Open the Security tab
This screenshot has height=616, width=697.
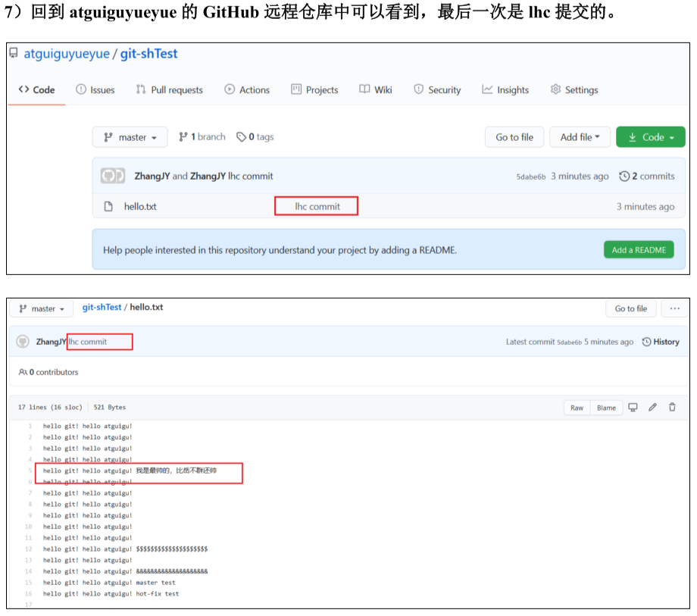point(437,89)
